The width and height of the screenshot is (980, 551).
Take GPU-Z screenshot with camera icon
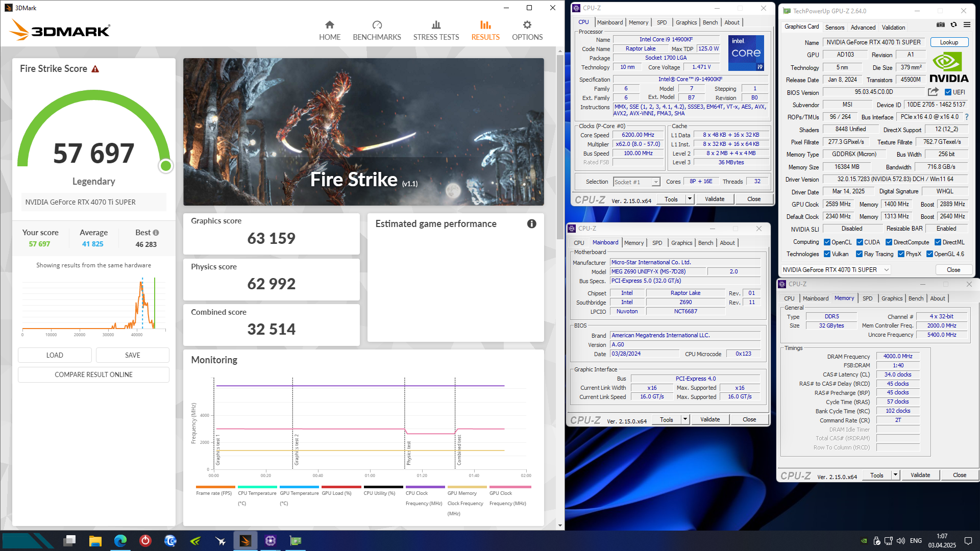941,24
